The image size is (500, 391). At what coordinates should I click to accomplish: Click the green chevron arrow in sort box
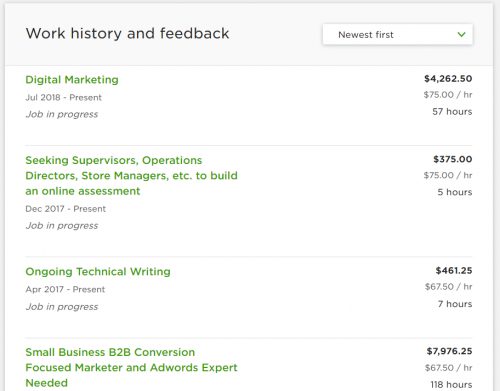[x=461, y=34]
